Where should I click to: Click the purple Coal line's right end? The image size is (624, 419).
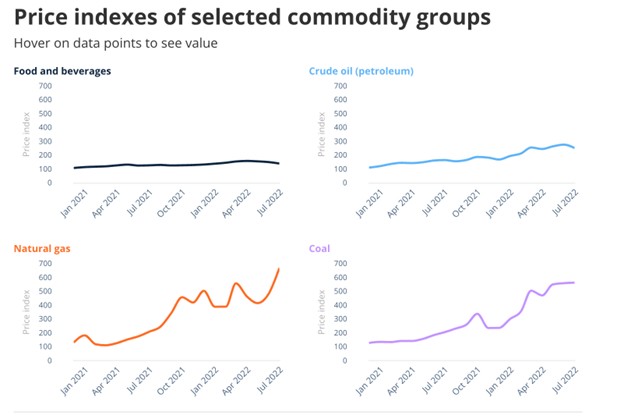[x=573, y=282]
